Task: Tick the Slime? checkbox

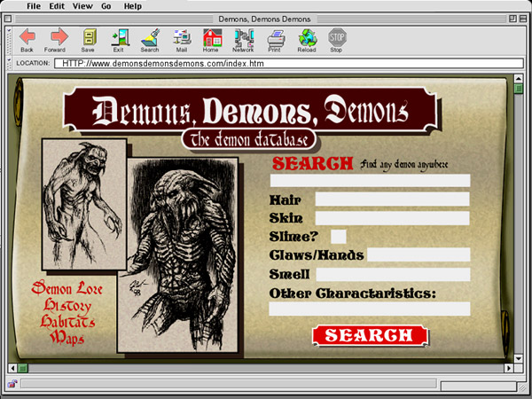Action: point(339,236)
